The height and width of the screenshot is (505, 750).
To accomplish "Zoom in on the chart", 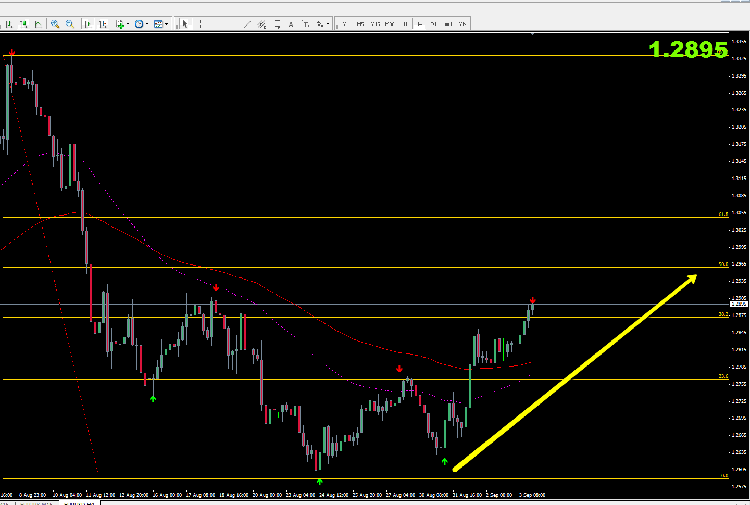I will pyautogui.click(x=55, y=23).
